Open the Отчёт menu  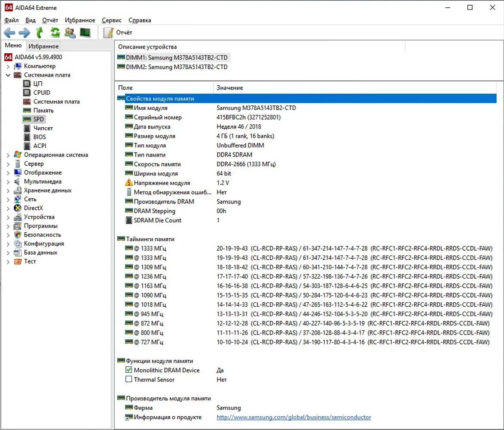50,20
